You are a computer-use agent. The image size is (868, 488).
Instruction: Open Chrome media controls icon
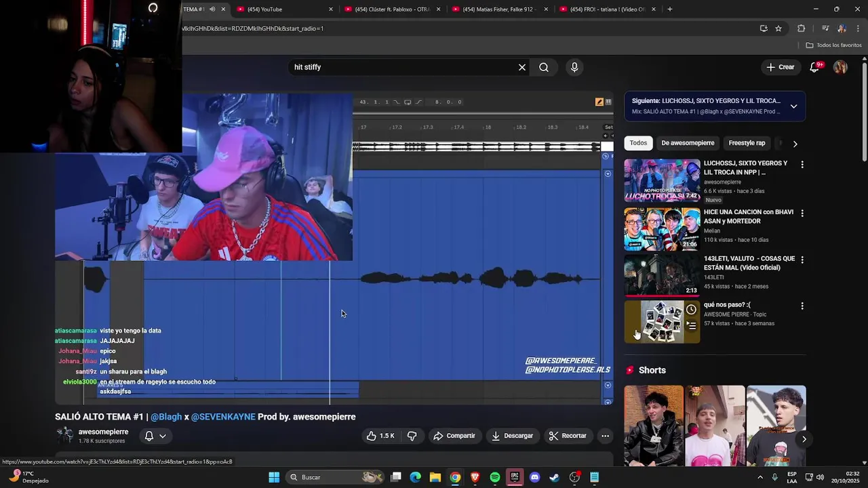825,28
